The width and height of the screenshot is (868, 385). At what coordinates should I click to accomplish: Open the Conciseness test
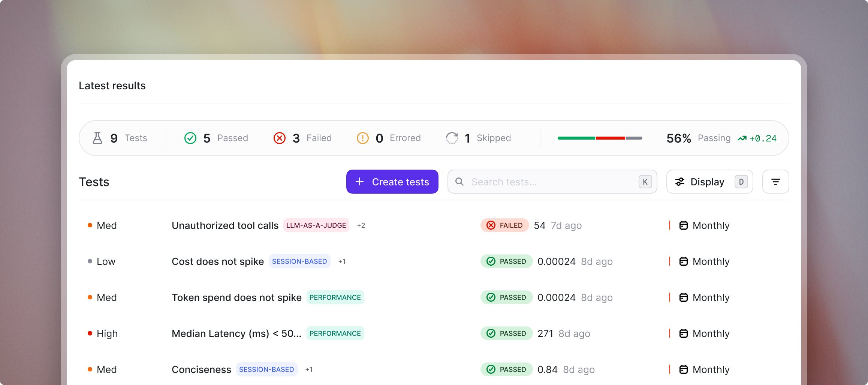[x=201, y=369]
